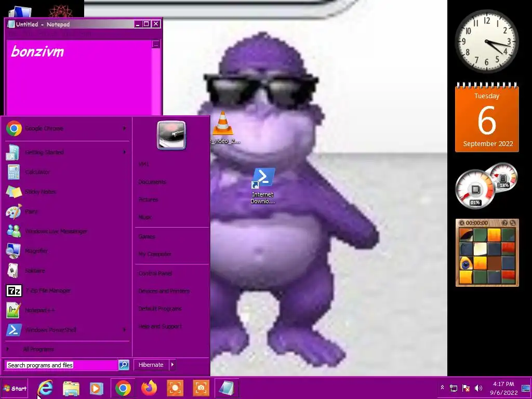Open Documents from the Start menu
The height and width of the screenshot is (399, 532).
[x=152, y=182]
